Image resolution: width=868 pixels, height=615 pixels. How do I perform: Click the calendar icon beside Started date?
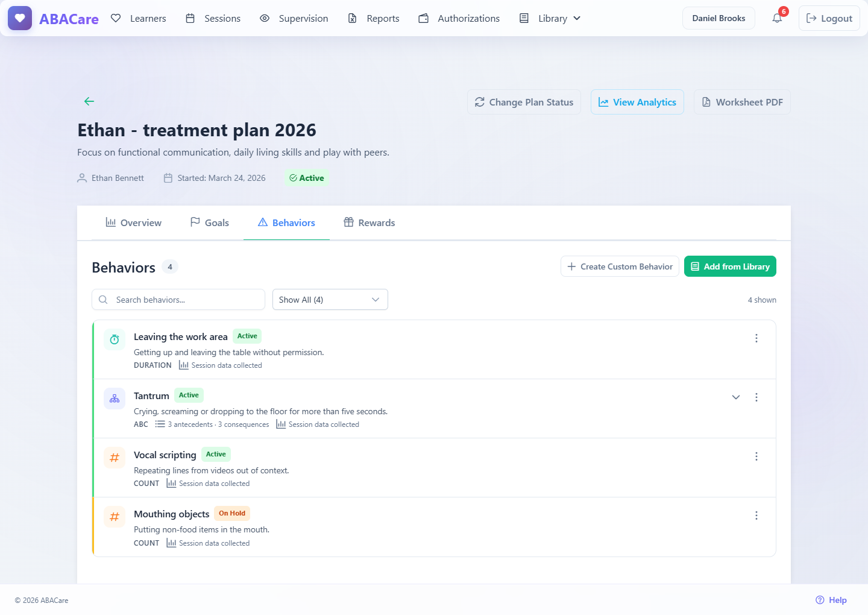pyautogui.click(x=168, y=178)
